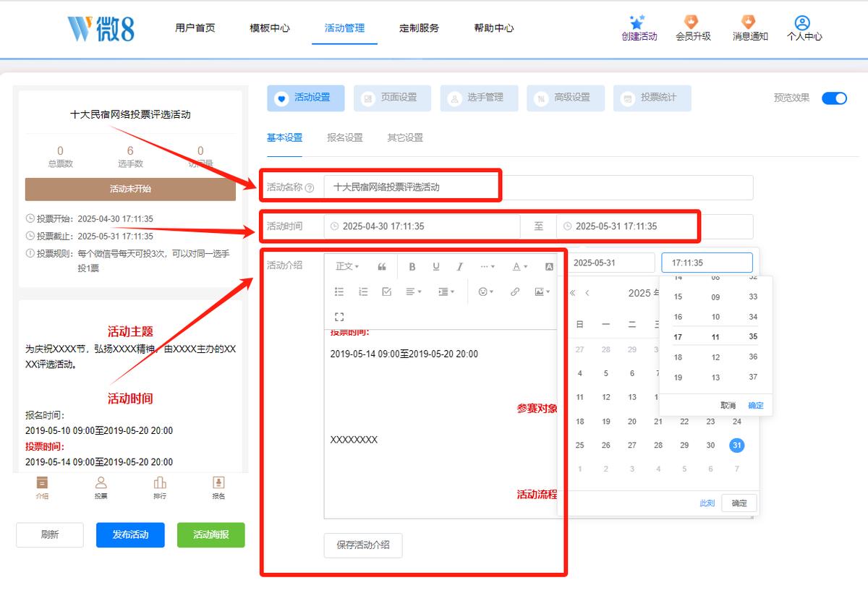
Task: Select the 基本设置 sub-tab
Action: 284,137
